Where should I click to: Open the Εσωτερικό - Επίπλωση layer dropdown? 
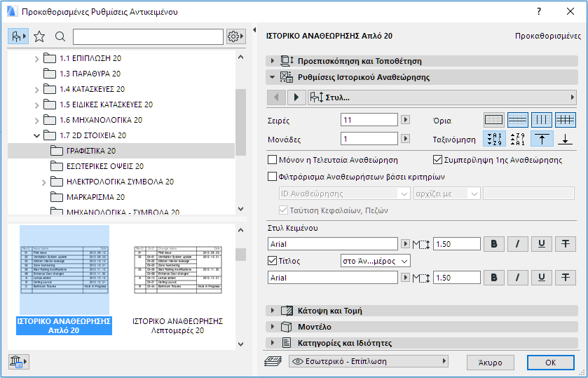369,361
